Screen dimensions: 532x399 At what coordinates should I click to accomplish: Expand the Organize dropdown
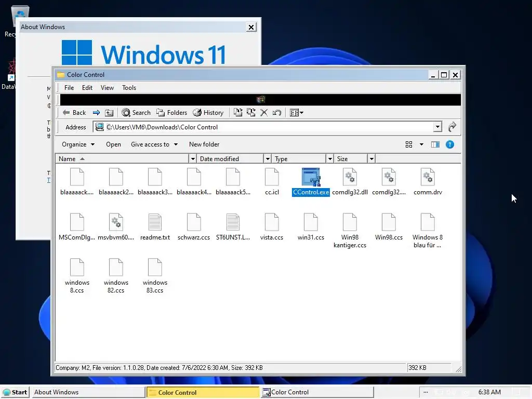(x=78, y=144)
